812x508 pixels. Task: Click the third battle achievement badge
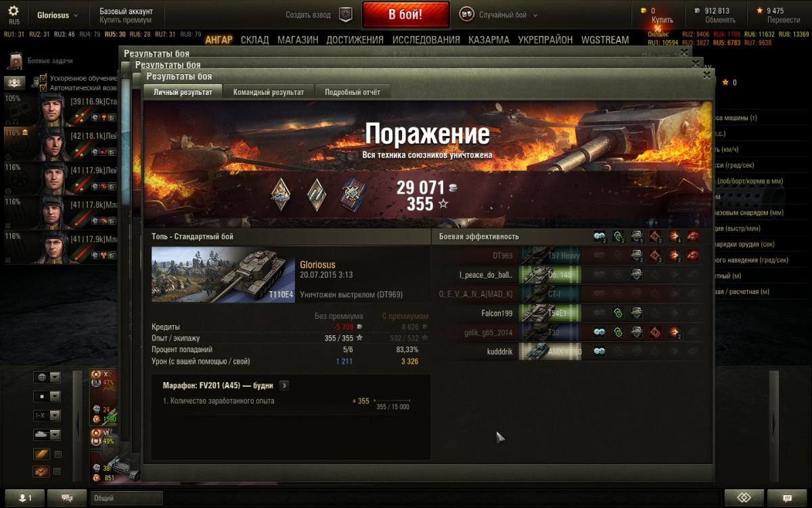click(352, 194)
